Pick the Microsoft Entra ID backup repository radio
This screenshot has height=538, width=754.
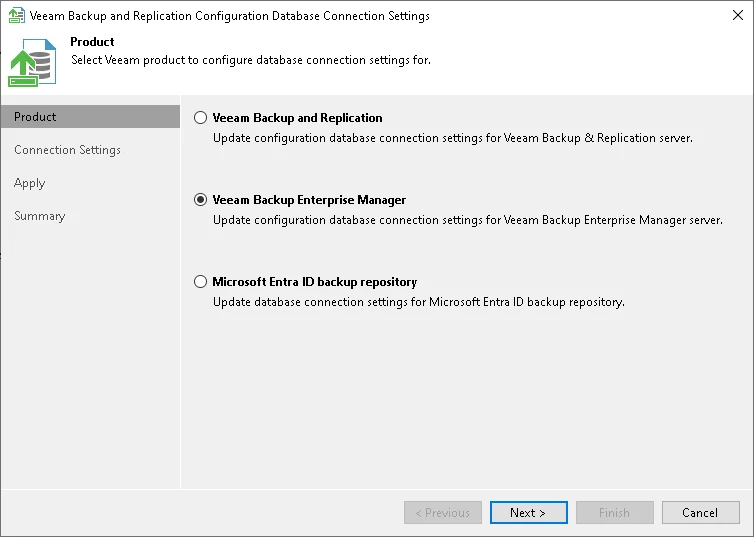point(200,282)
